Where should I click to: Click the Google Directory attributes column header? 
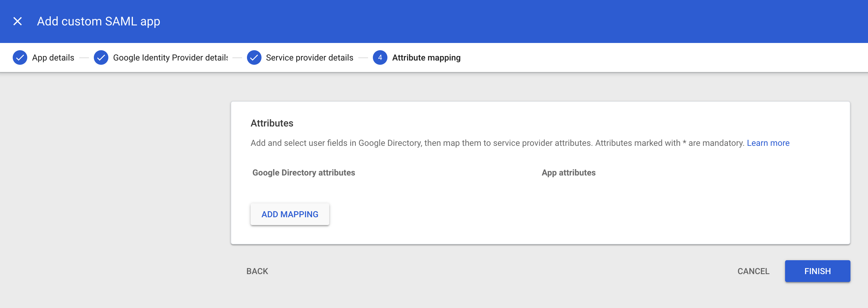click(x=303, y=172)
